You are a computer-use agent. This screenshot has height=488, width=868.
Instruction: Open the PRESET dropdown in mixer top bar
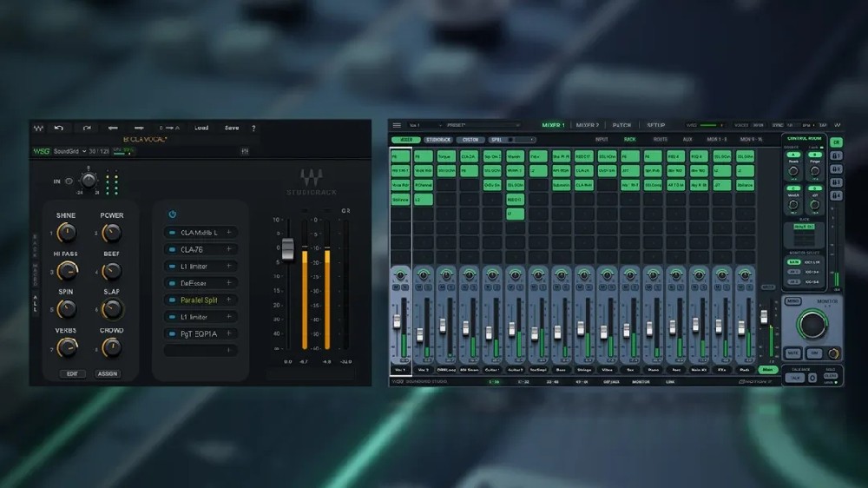[x=483, y=125]
